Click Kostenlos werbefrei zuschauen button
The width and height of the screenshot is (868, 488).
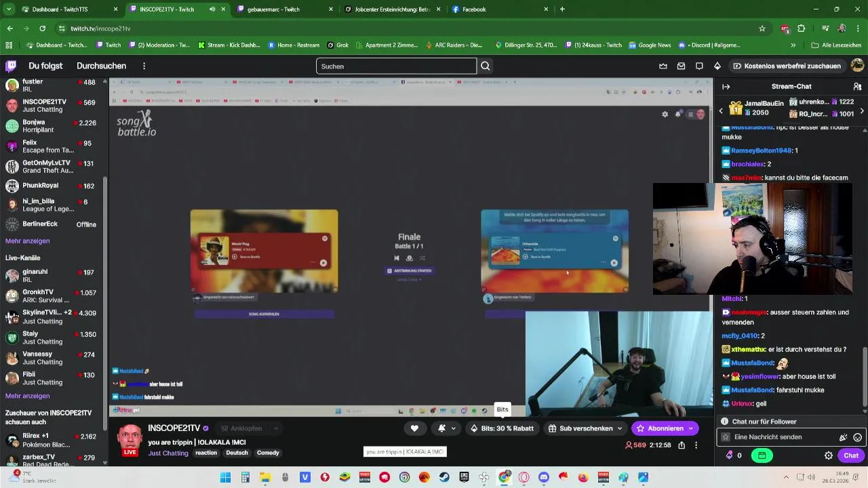(787, 66)
